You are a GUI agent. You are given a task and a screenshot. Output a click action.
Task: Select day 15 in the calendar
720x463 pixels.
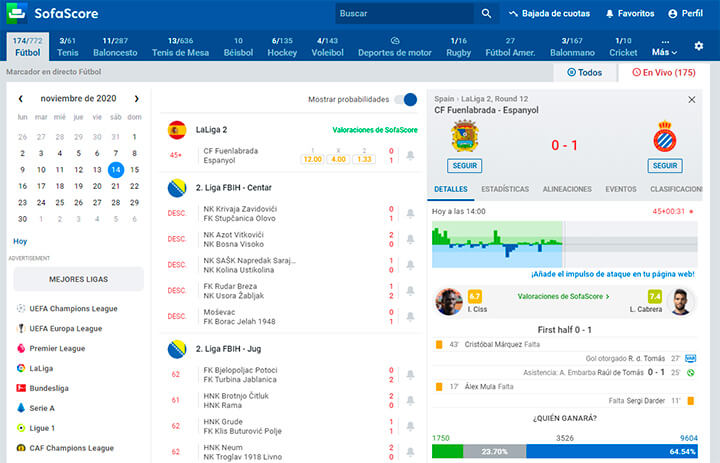point(134,170)
